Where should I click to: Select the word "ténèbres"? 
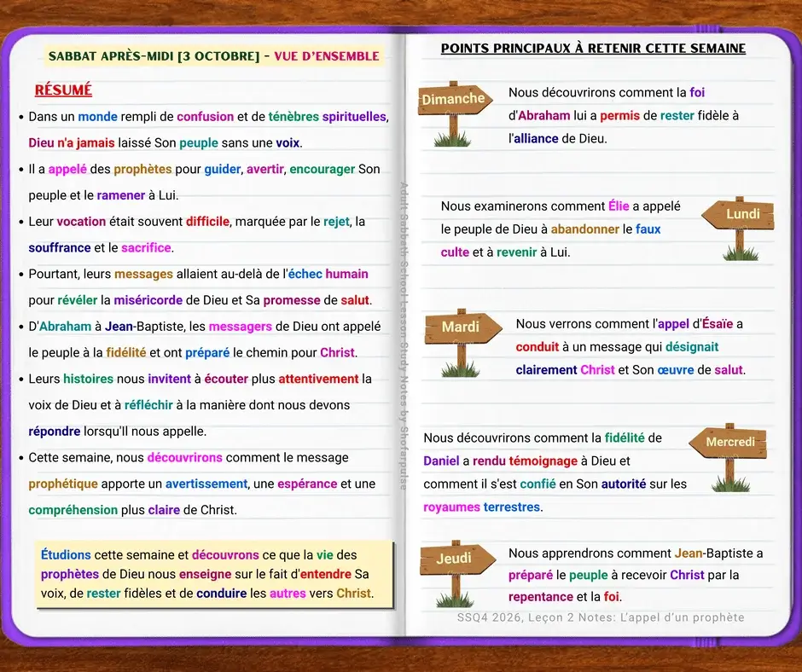click(293, 117)
